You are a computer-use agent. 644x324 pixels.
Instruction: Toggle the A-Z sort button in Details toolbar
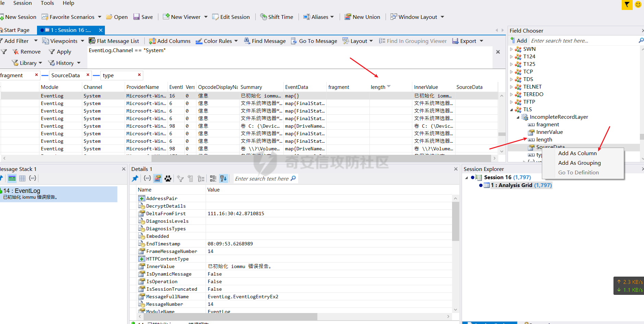point(223,178)
